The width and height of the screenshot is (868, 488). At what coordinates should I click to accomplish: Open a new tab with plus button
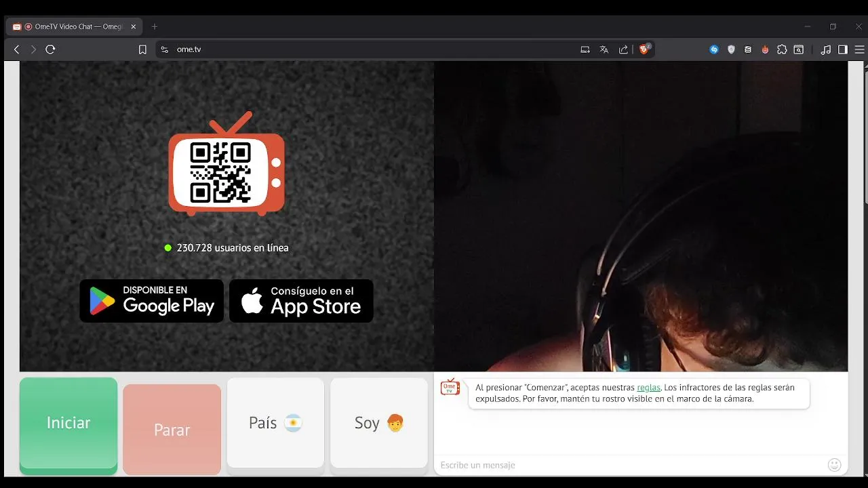[155, 26]
